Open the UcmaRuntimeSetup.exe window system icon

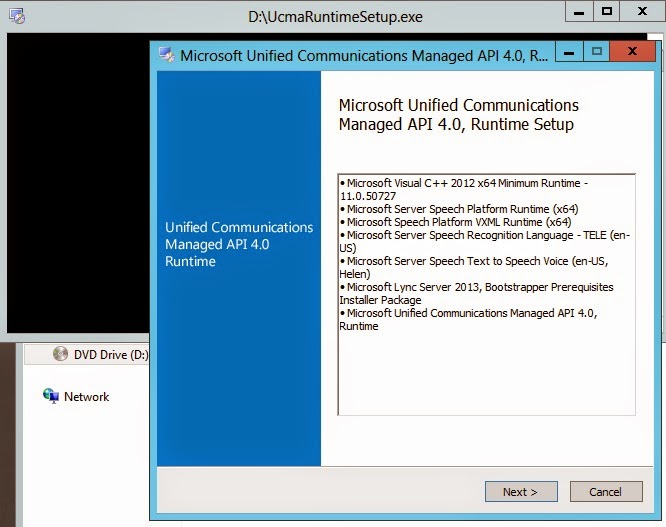(15, 16)
